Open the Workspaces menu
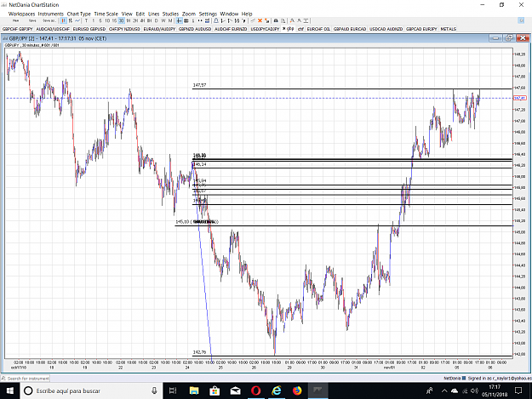This screenshot has width=532, height=399. click(x=22, y=14)
